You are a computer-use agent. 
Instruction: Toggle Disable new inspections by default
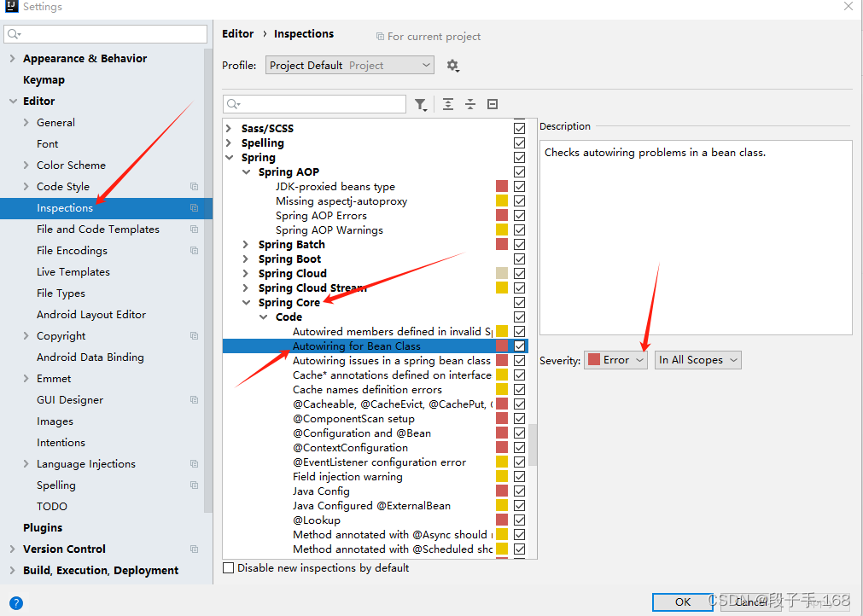229,567
